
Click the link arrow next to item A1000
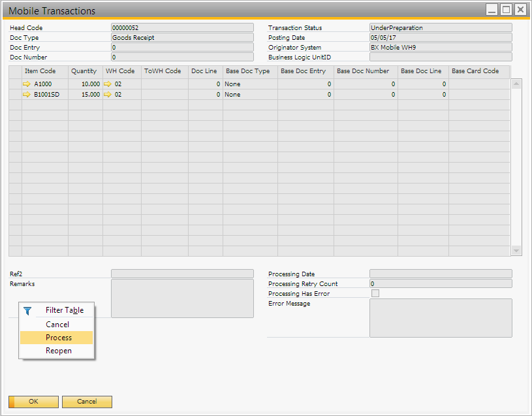pos(27,84)
